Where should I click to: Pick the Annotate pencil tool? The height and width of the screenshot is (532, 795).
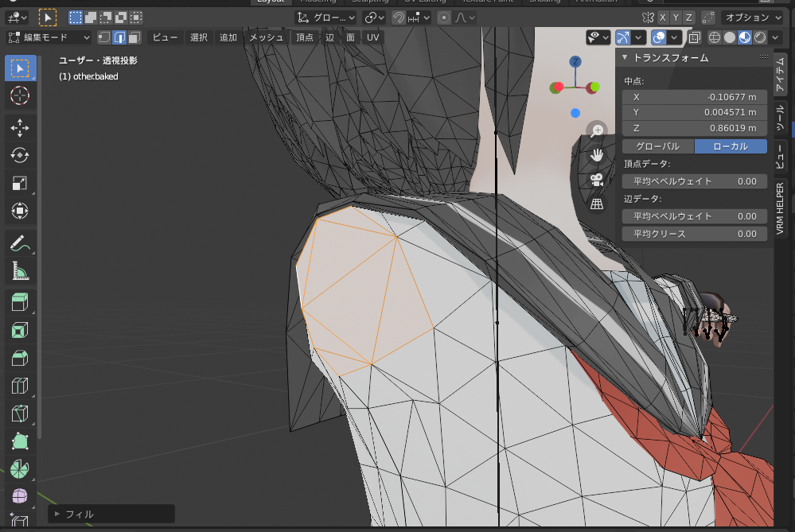[x=20, y=243]
